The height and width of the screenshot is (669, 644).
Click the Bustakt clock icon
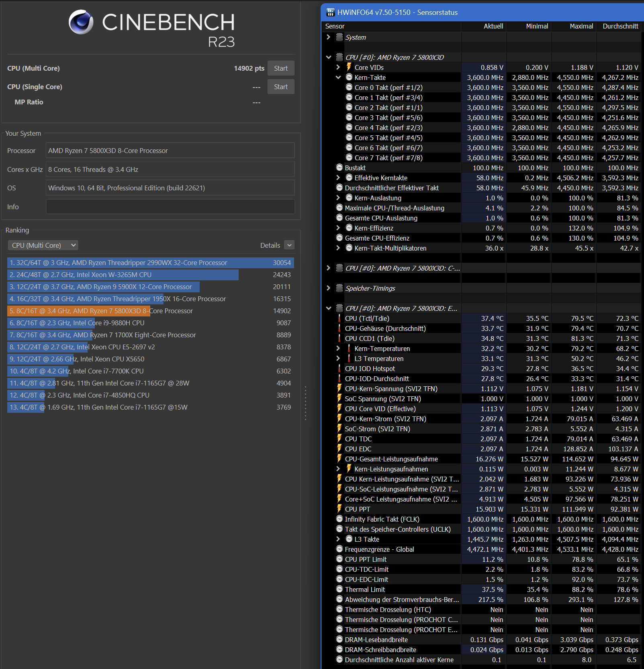[x=339, y=167]
